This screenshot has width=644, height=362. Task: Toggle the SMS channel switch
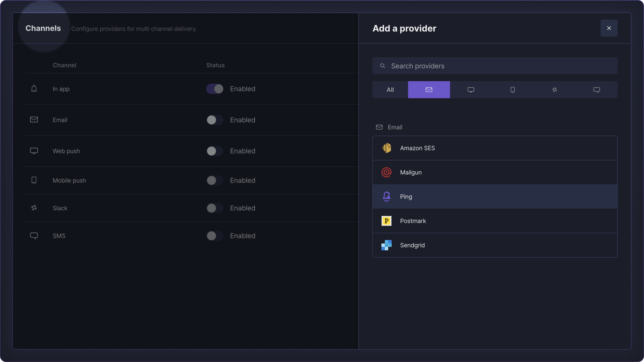tap(215, 236)
